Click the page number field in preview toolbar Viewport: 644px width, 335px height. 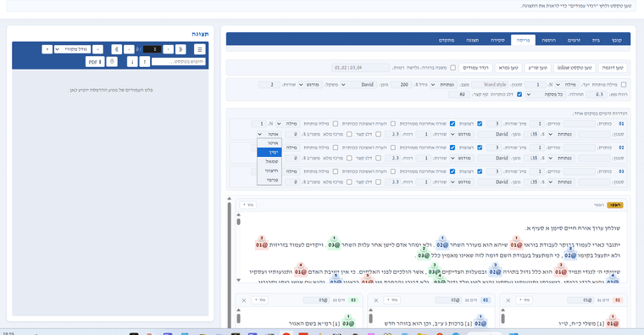tap(152, 49)
